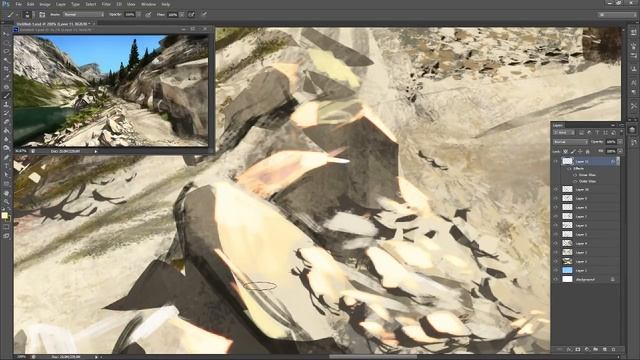This screenshot has height=360, width=640.
Task: Click the foreground color swatch
Action: coord(4,215)
